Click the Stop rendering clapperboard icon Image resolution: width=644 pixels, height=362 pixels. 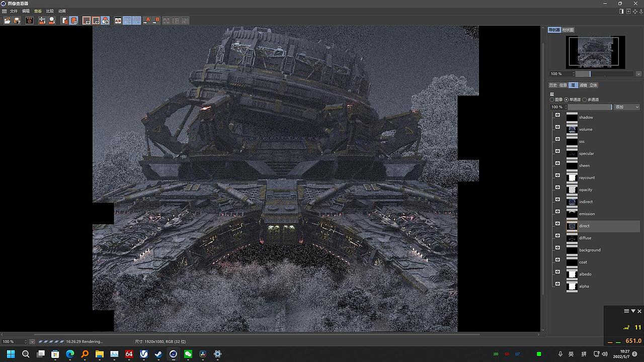point(30,21)
